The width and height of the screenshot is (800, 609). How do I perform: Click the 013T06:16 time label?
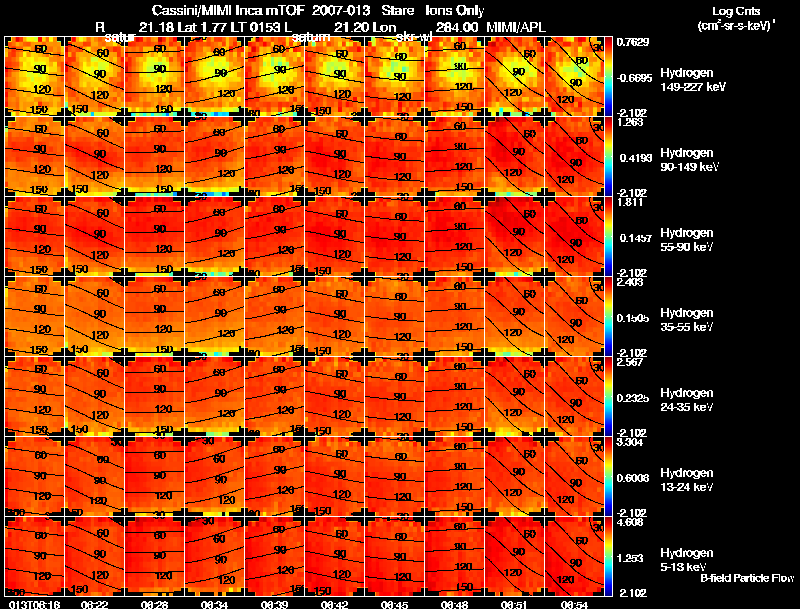[34, 604]
